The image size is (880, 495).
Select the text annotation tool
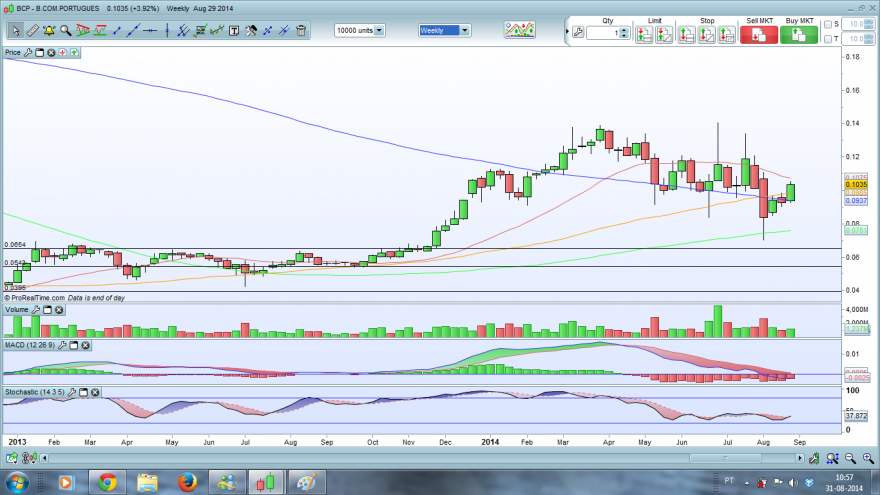click(x=234, y=31)
